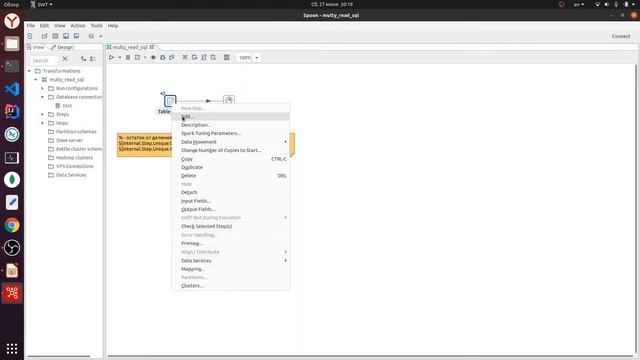Screen dimensions: 640x360
Task: Expand the Steps folder
Action: (x=42, y=114)
